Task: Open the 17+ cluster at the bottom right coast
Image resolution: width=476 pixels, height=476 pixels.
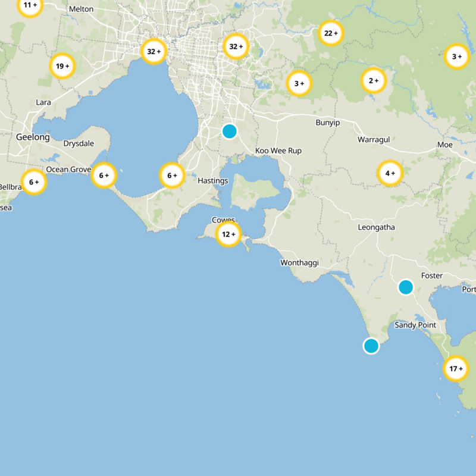Action: click(x=456, y=368)
